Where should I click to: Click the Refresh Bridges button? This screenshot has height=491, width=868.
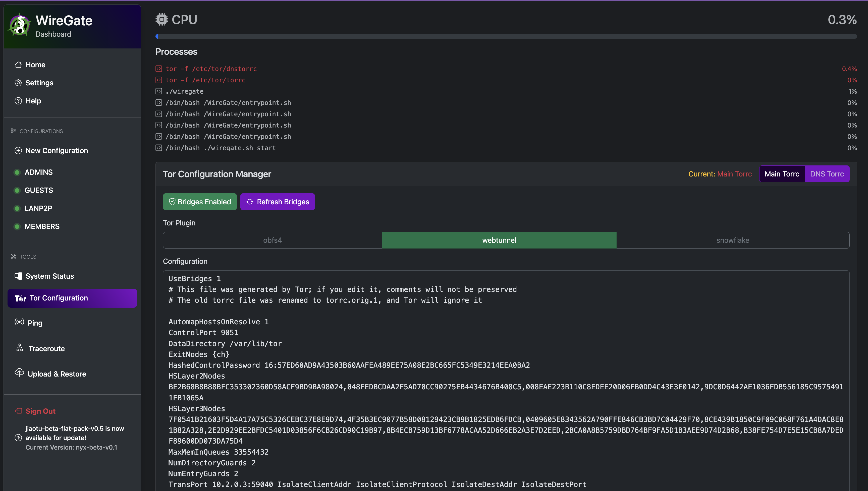[x=277, y=202]
